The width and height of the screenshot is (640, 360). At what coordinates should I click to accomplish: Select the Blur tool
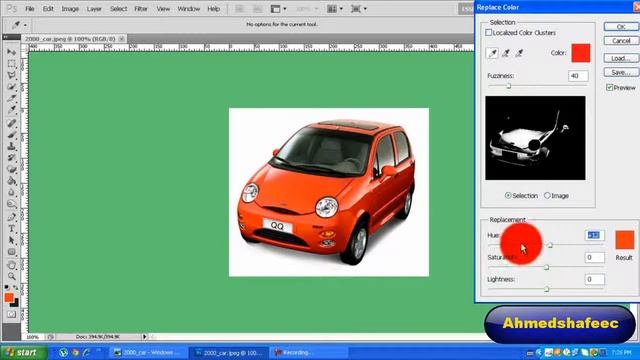click(x=11, y=192)
